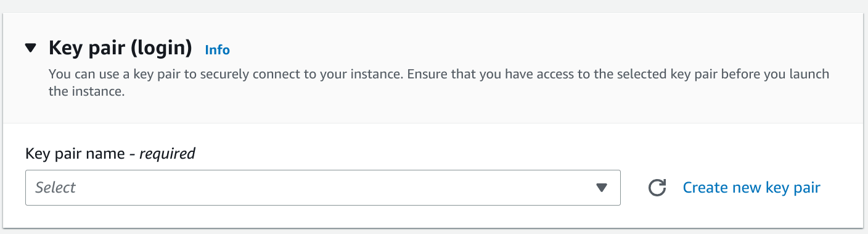
Task: Click the circular reload arrow icon
Action: pos(657,188)
